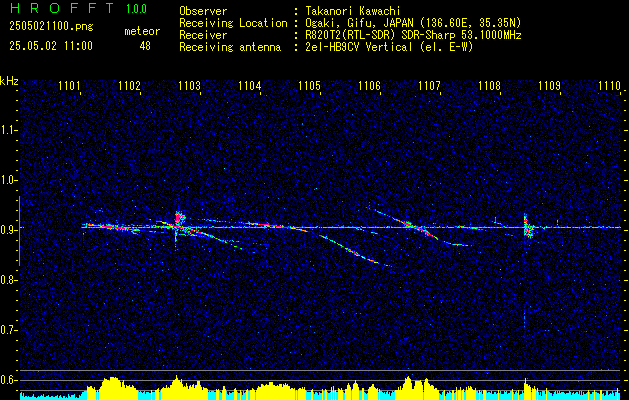Click the 1109 time marker
The image size is (629, 400).
549,86
